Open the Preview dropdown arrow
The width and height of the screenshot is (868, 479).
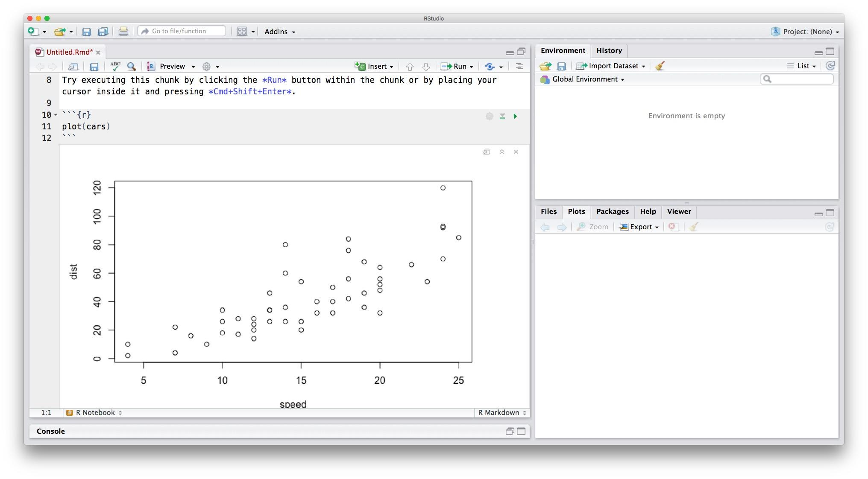click(x=193, y=67)
